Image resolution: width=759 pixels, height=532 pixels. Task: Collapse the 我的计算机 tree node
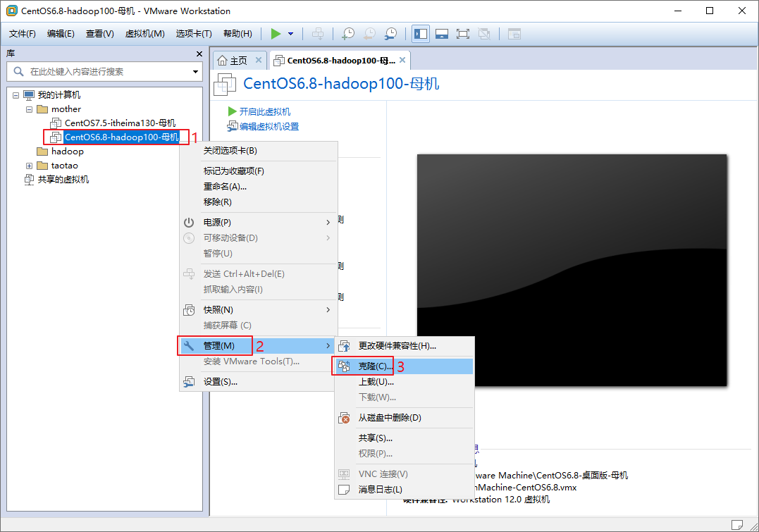16,95
